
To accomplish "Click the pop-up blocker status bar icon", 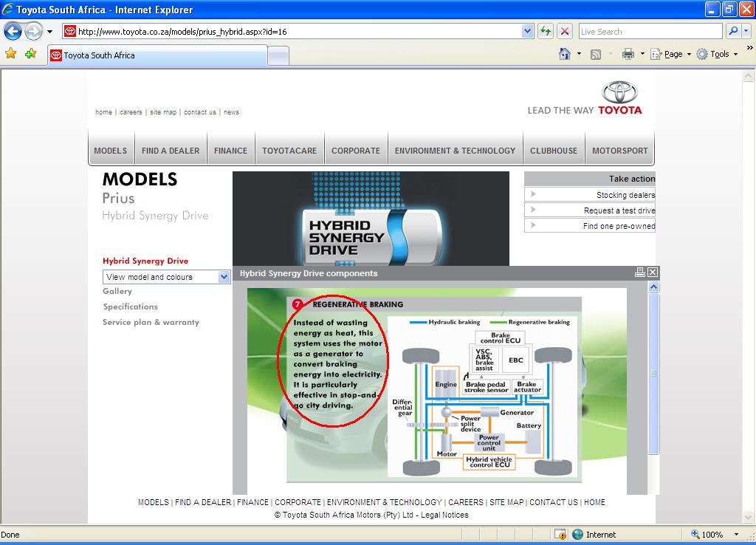I will (560, 535).
